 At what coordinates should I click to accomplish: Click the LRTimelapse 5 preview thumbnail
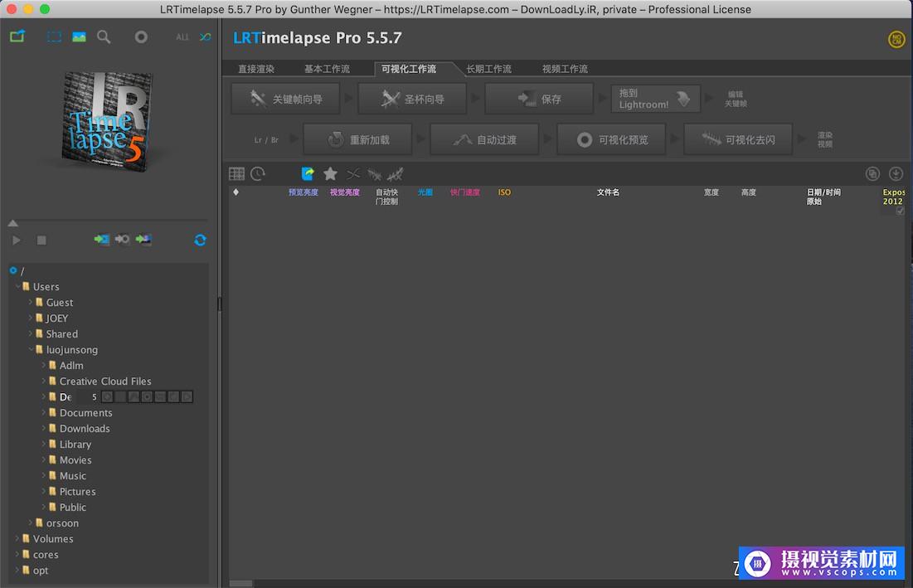pyautogui.click(x=108, y=121)
